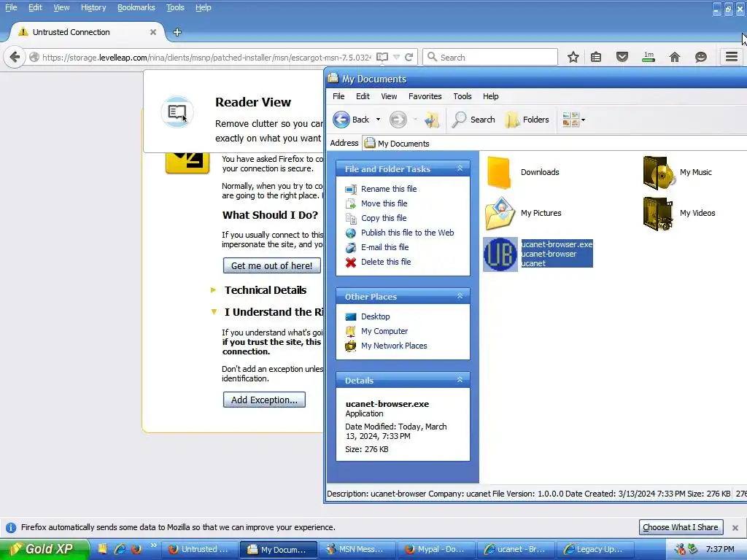Open File menu in My Documents window

(338, 96)
